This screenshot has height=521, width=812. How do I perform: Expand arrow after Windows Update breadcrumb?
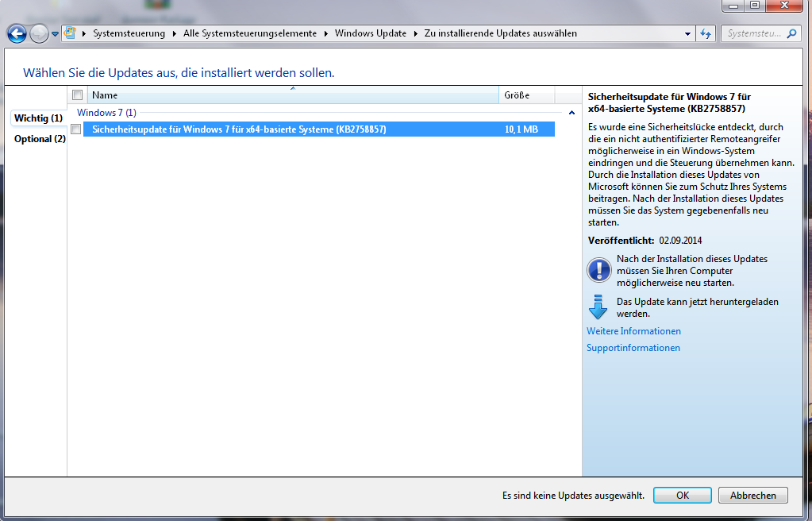(x=415, y=33)
